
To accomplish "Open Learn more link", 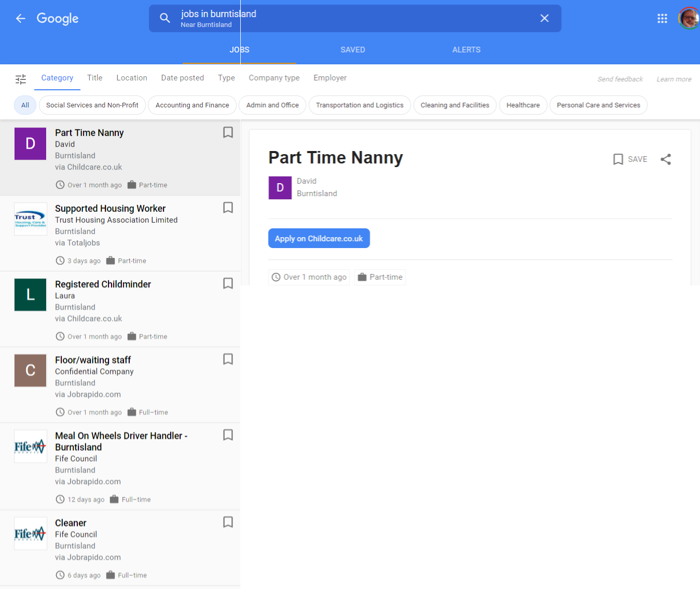I will [674, 79].
